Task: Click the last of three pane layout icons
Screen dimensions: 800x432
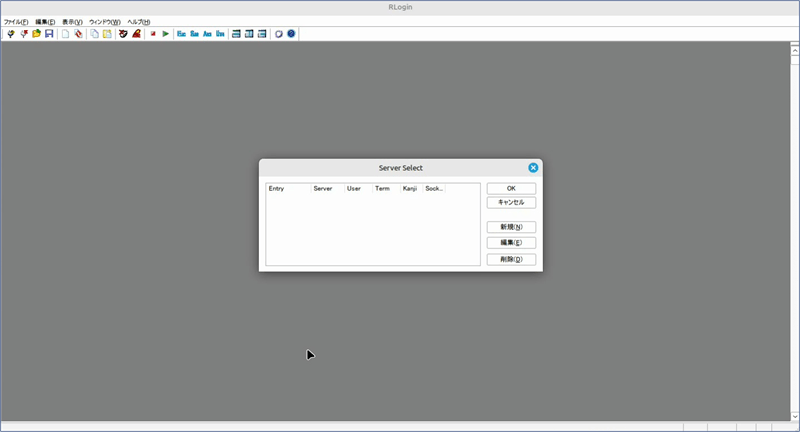Action: 262,34
